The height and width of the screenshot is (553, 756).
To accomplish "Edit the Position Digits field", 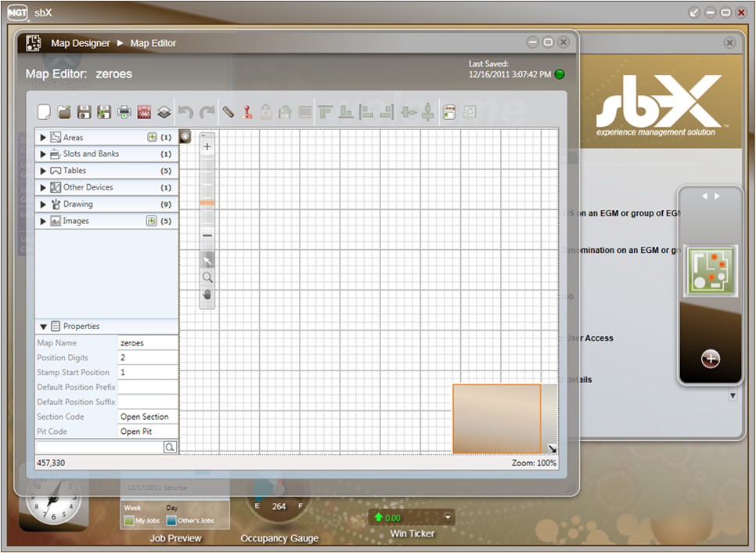I will (148, 357).
